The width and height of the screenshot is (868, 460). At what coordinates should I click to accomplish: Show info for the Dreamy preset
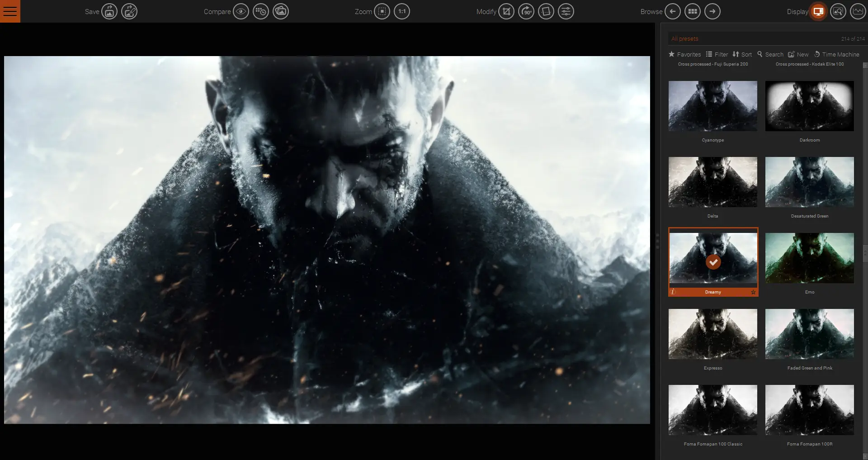click(673, 292)
